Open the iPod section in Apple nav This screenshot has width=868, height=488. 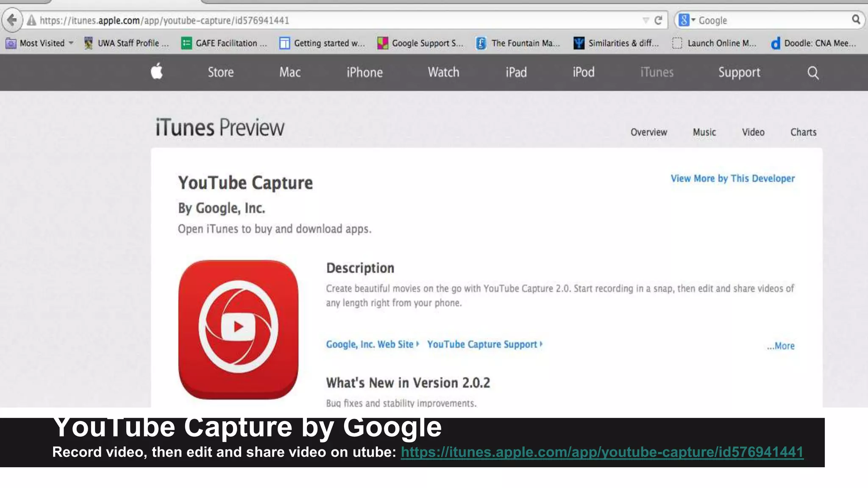[584, 72]
